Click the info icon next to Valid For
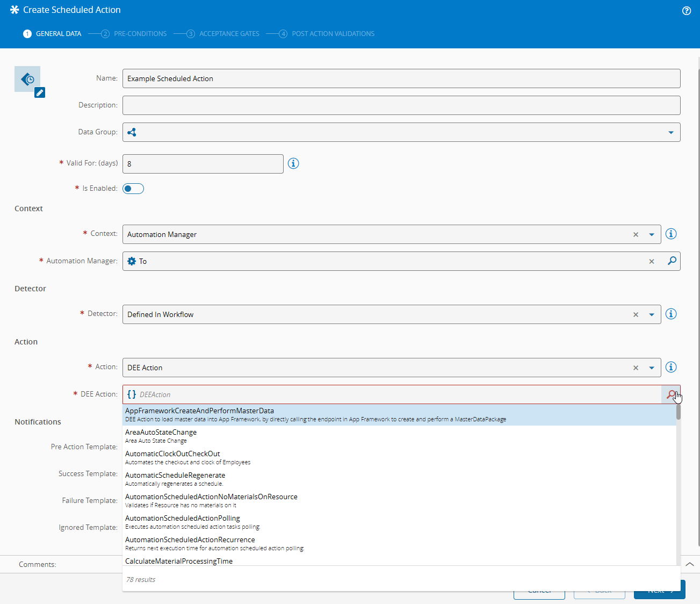Screen dimensions: 700x604 pyautogui.click(x=293, y=163)
